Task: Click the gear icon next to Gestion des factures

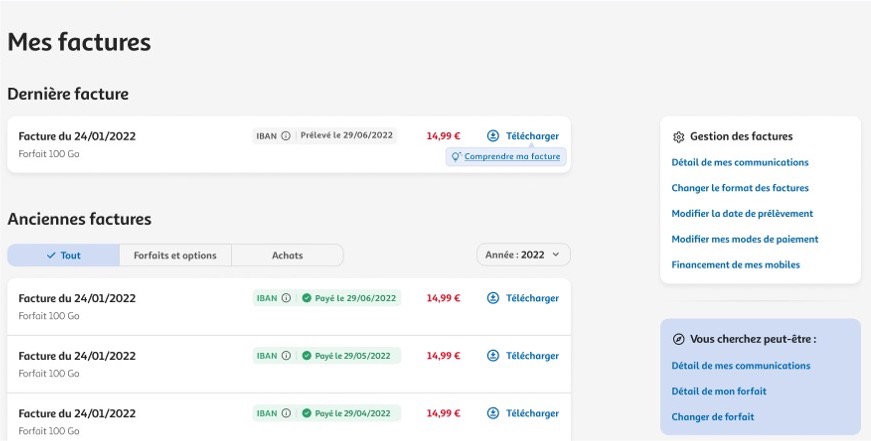Action: (679, 137)
